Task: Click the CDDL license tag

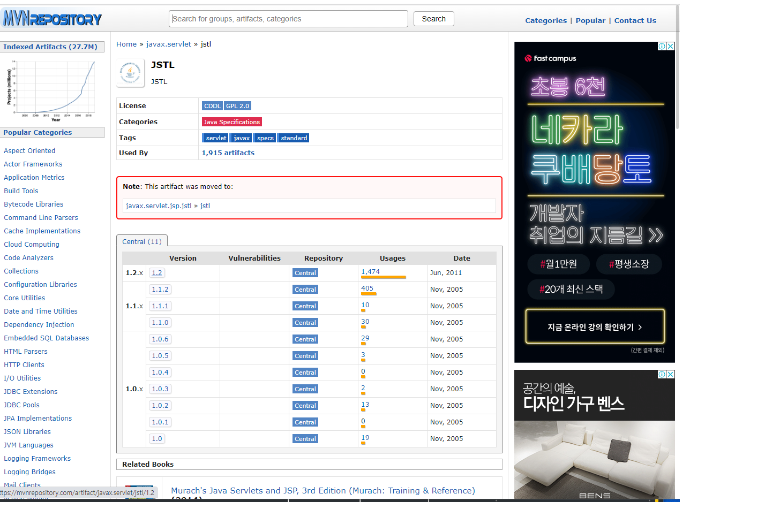Action: tap(212, 106)
